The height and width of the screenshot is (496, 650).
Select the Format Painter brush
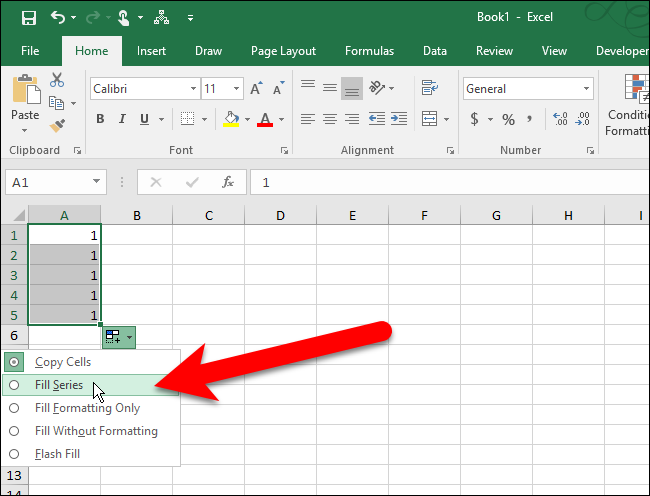[57, 125]
